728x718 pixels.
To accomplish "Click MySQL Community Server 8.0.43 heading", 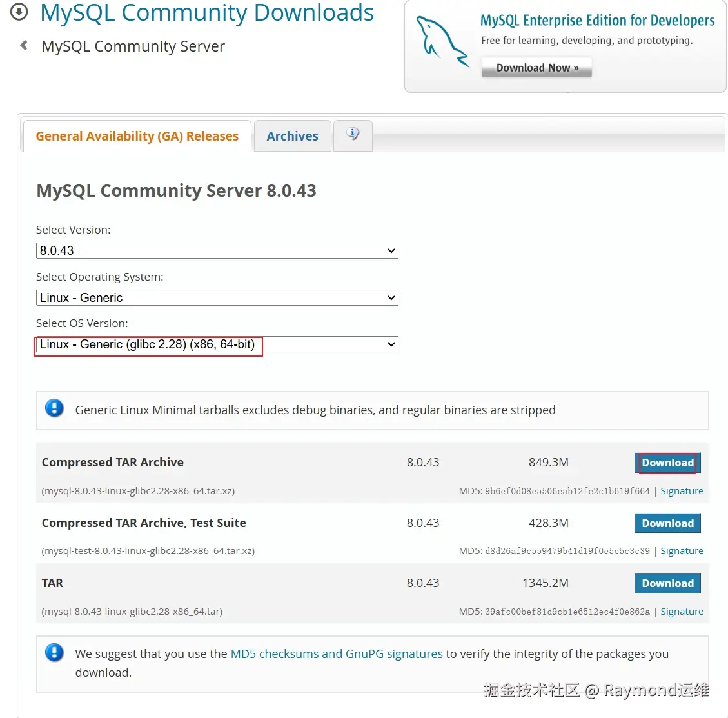I will point(176,191).
